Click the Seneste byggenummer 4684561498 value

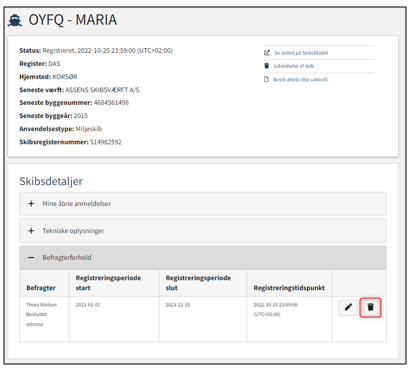click(x=111, y=103)
